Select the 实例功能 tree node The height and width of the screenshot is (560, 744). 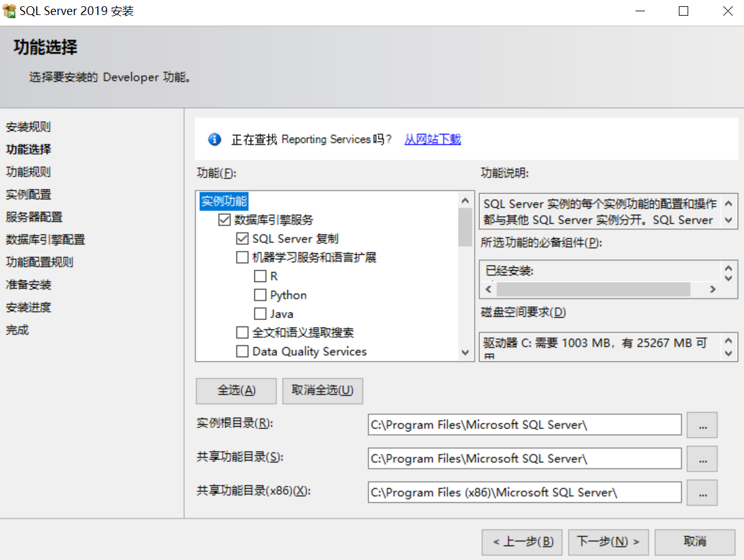(x=224, y=201)
